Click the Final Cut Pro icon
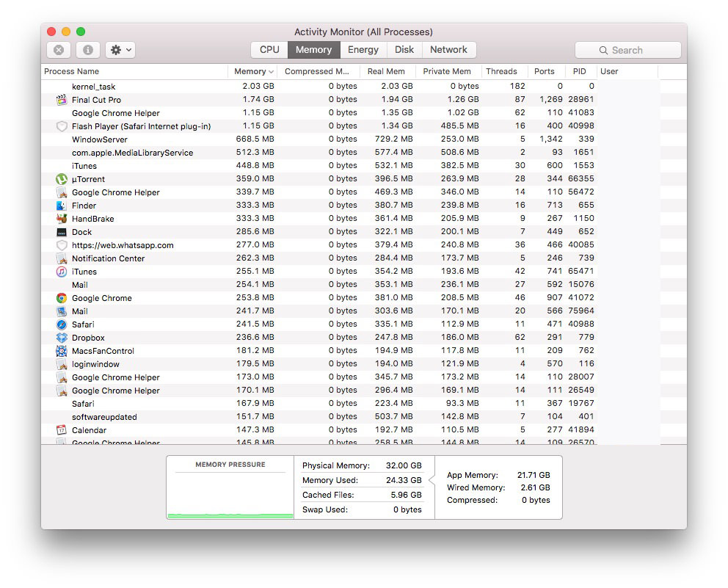The height and width of the screenshot is (588, 728). [x=62, y=99]
